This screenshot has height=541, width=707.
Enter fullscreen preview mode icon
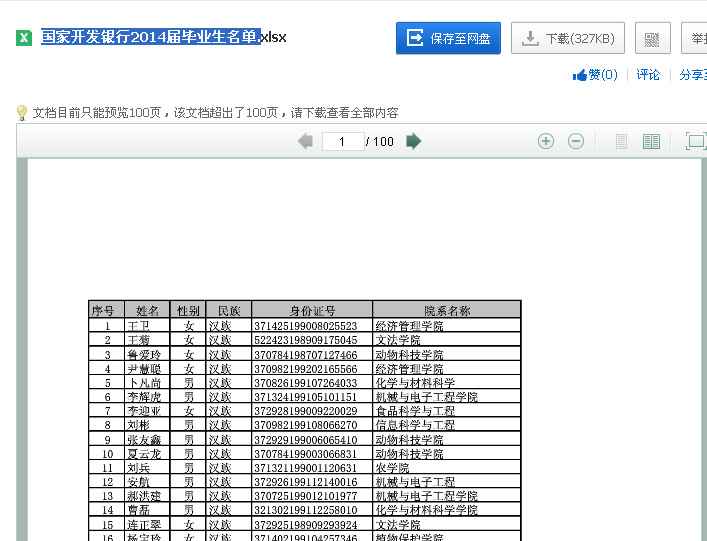(695, 141)
